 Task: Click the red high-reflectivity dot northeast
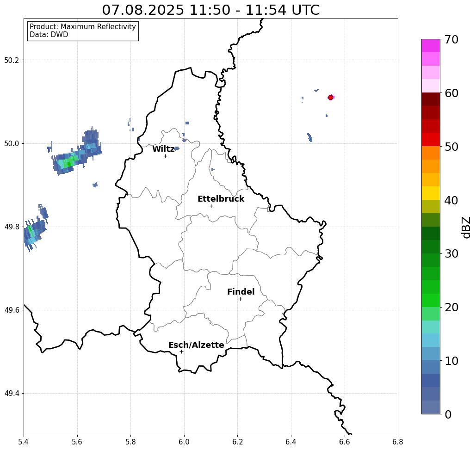click(331, 98)
